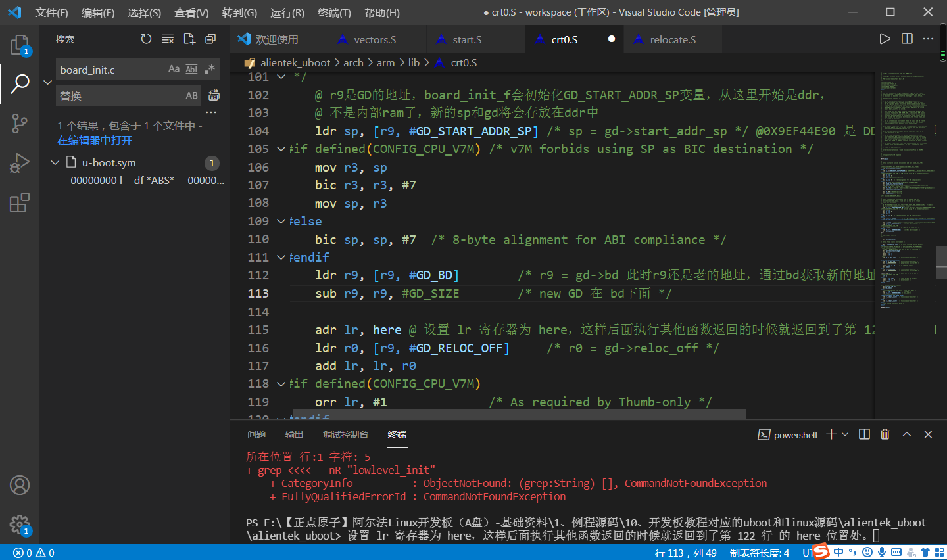Open the Source Control view
The width and height of the screenshot is (947, 560).
[20, 123]
